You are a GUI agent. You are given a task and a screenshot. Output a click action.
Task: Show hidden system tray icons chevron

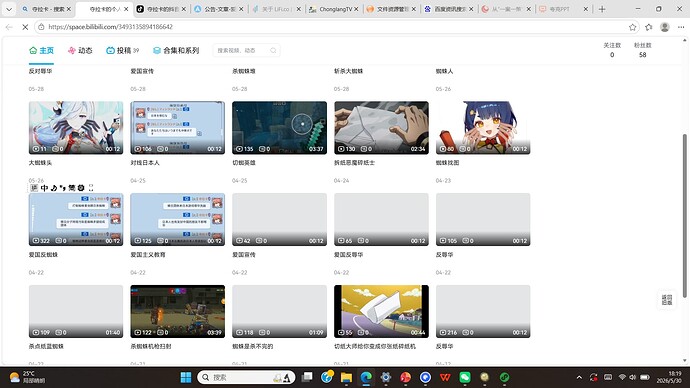[x=579, y=377]
